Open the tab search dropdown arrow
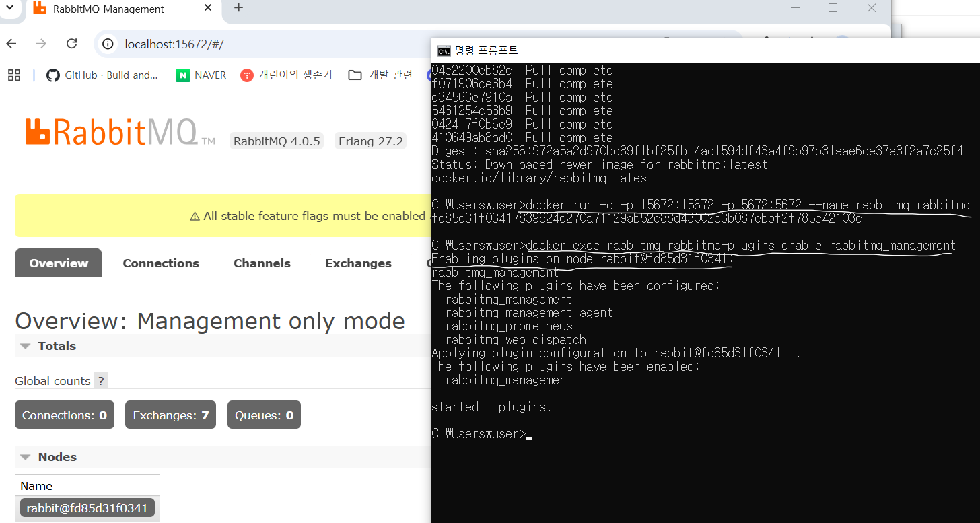The image size is (980, 523). point(10,8)
